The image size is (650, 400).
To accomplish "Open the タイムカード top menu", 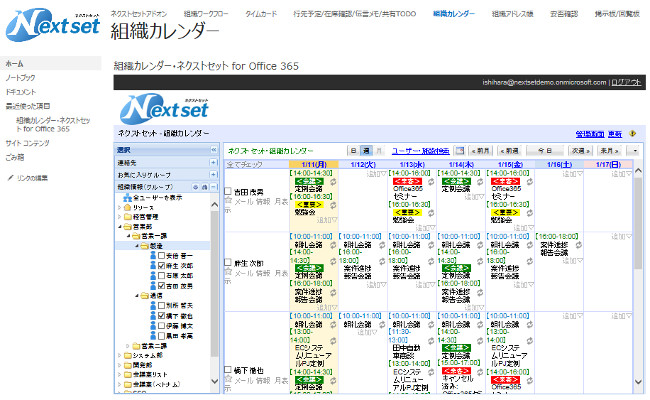I will pyautogui.click(x=261, y=14).
